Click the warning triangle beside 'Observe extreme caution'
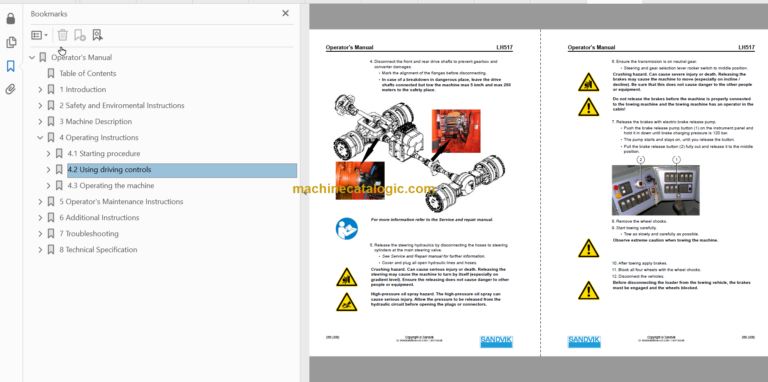Screen dimensions: 768x382 588,248
